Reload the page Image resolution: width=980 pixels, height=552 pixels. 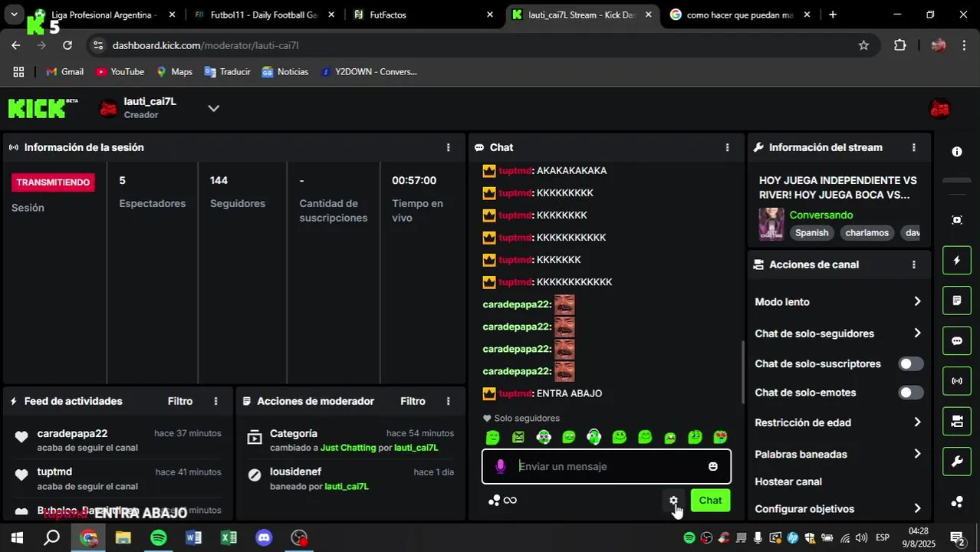(x=67, y=45)
